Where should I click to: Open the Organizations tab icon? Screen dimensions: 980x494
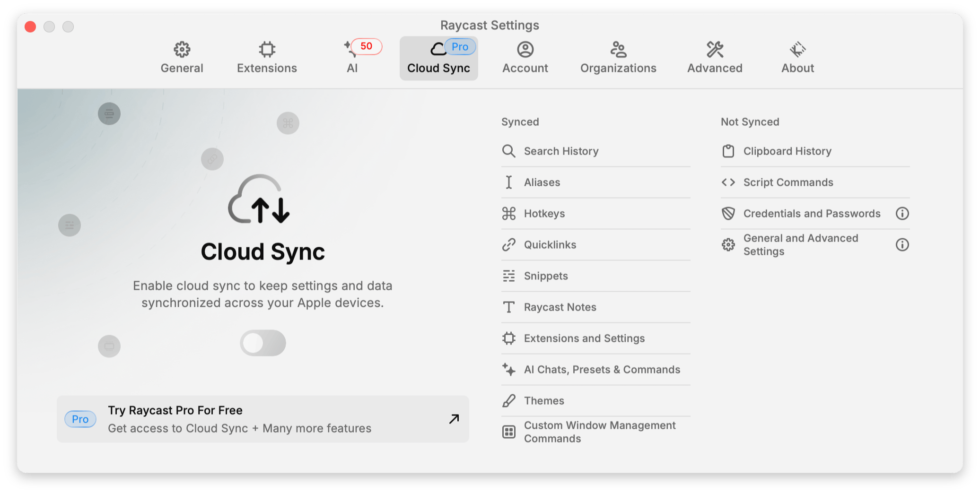pos(618,49)
